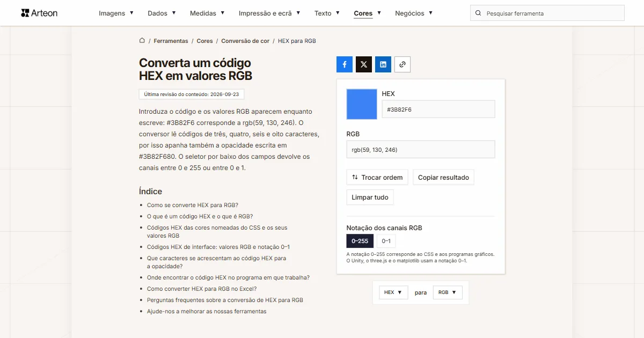Click Limpar tudo button

click(370, 197)
